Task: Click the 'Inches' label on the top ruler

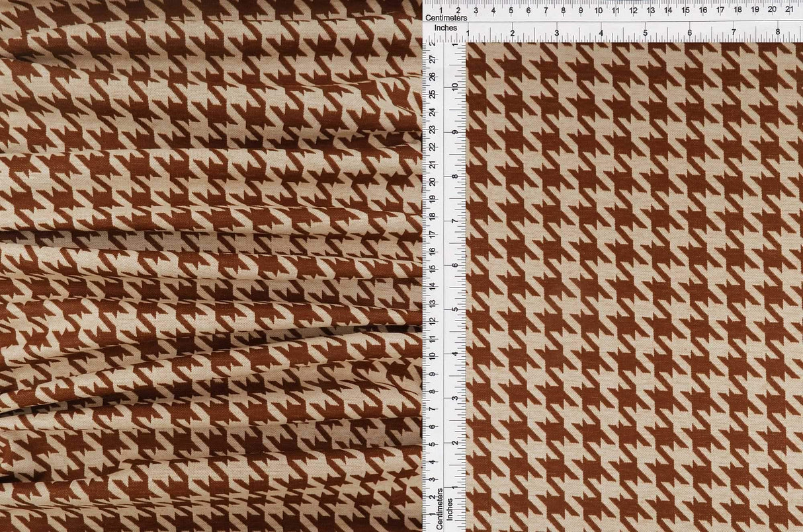Action: point(447,28)
